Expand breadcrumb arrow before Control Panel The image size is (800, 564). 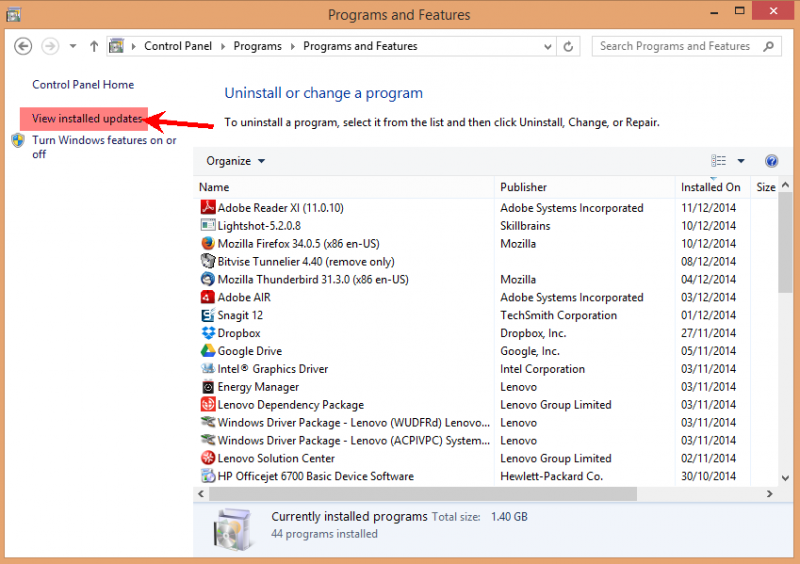(x=134, y=47)
